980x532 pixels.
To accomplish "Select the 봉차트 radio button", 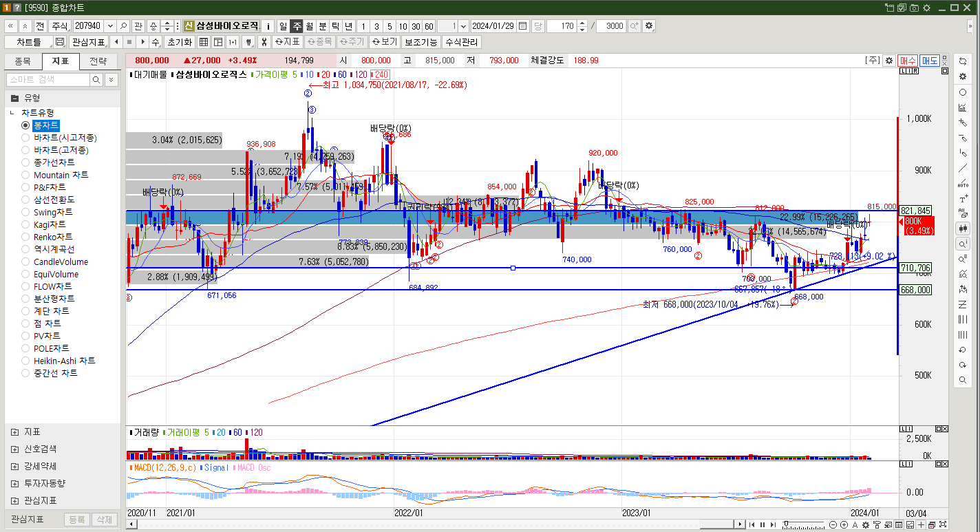I will (26, 125).
